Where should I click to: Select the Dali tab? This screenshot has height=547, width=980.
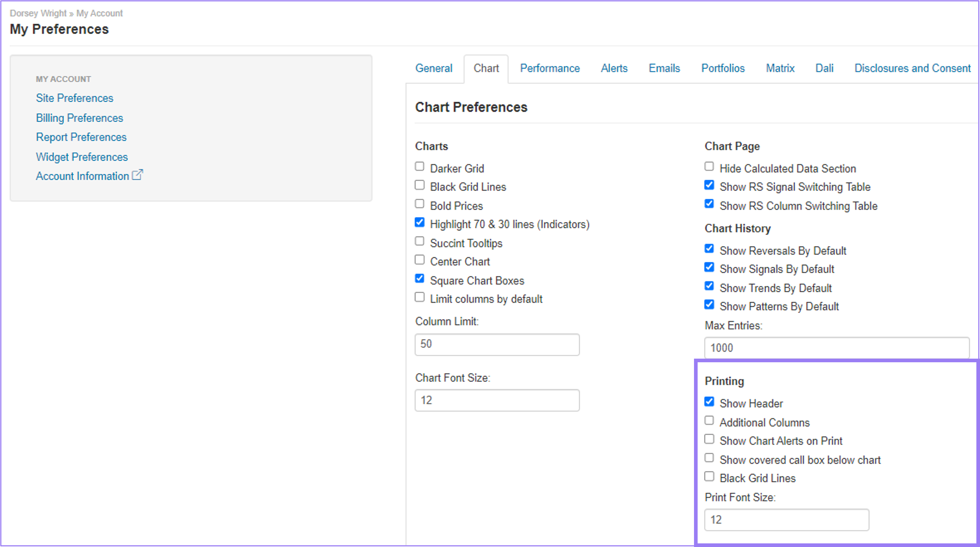pos(824,68)
